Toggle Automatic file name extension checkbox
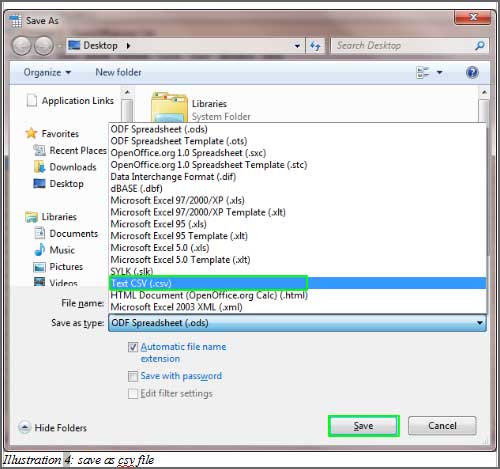Screen dimensions: 500x469 (x=133, y=347)
